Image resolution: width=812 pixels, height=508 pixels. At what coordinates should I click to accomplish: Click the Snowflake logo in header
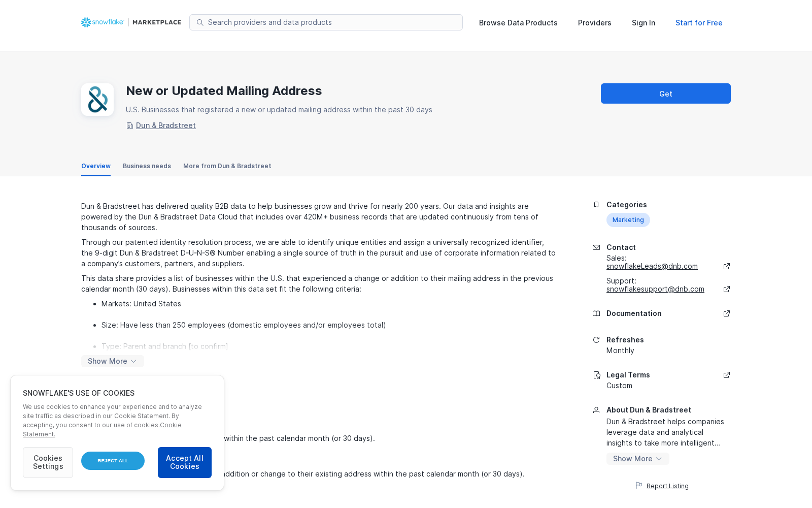(103, 22)
